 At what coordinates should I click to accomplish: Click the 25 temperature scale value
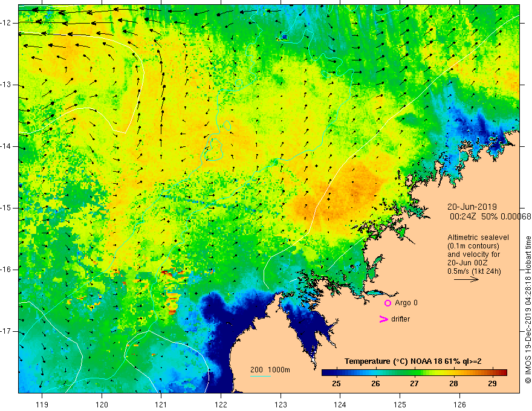[x=336, y=384]
